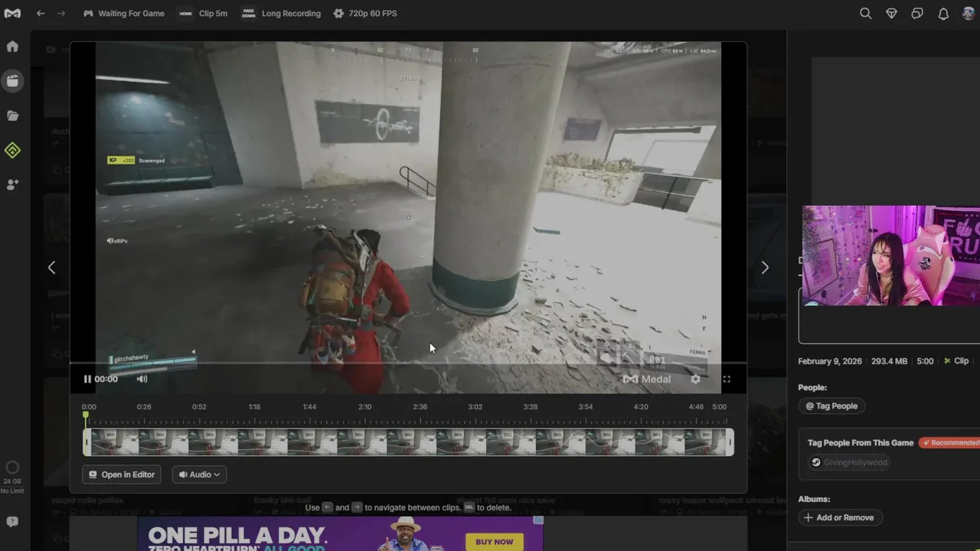Screen dimensions: 980x551
Task: Seek using the video progress bar
Action: [408, 363]
